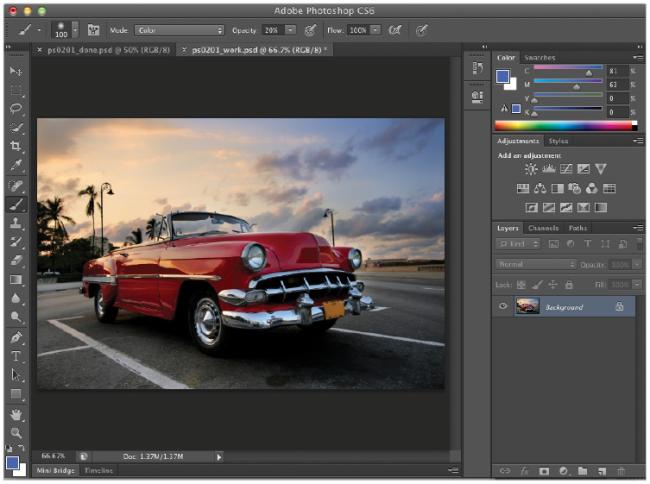The height and width of the screenshot is (484, 650).
Task: Add an Exposure adjustment
Action: coord(583,169)
